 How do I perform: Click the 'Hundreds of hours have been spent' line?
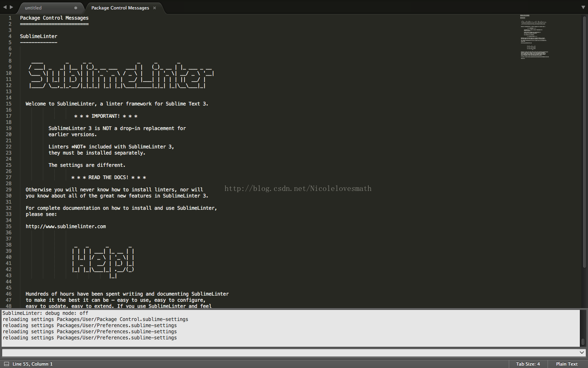127,294
